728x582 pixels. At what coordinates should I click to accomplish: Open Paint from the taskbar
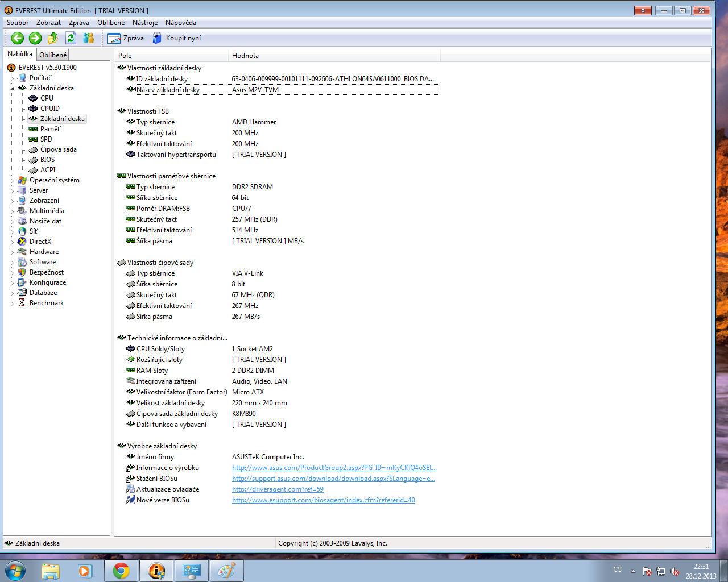pyautogui.click(x=227, y=571)
